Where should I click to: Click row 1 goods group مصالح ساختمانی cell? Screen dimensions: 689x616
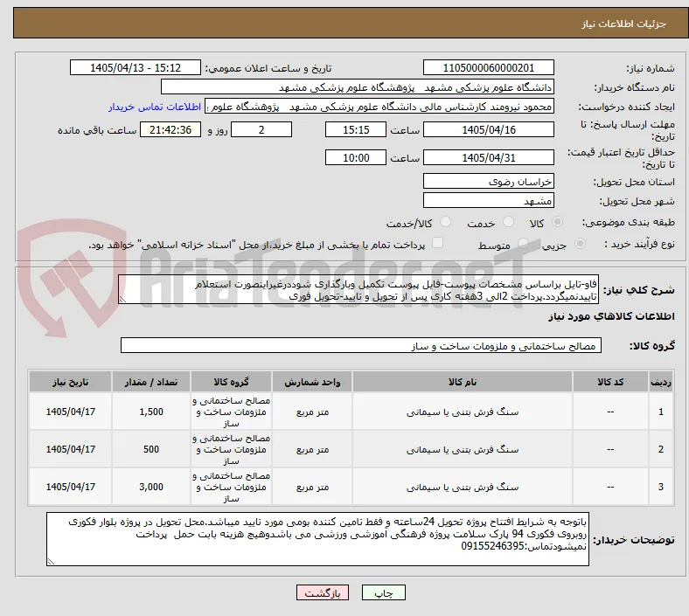[231, 412]
